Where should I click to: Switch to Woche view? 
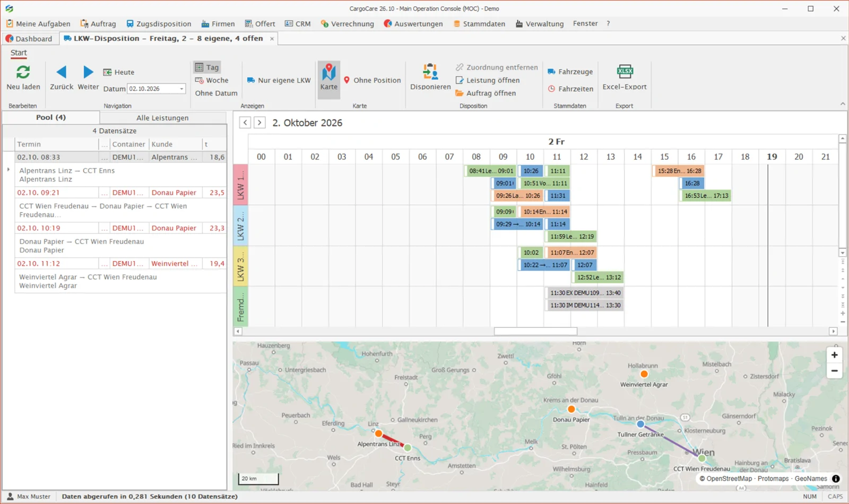(212, 80)
